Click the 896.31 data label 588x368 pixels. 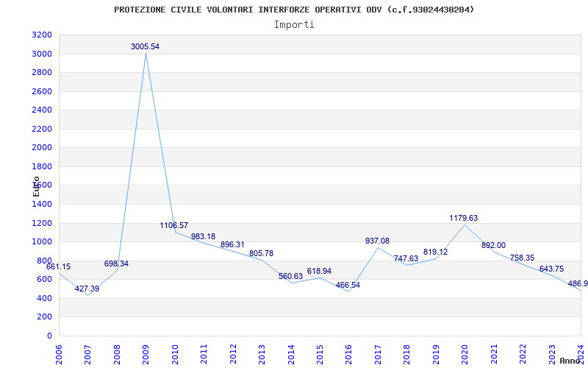(x=232, y=244)
